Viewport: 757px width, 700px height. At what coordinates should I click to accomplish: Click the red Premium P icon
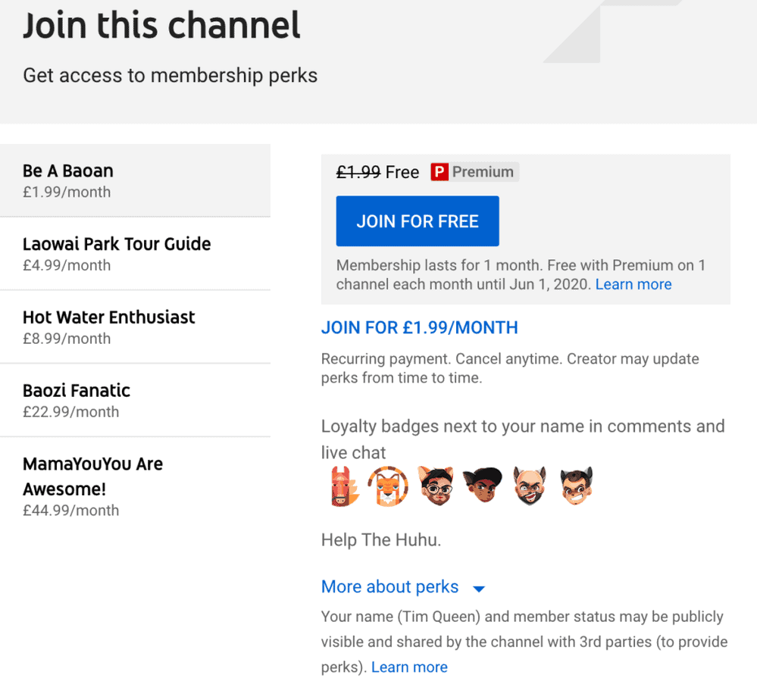439,172
